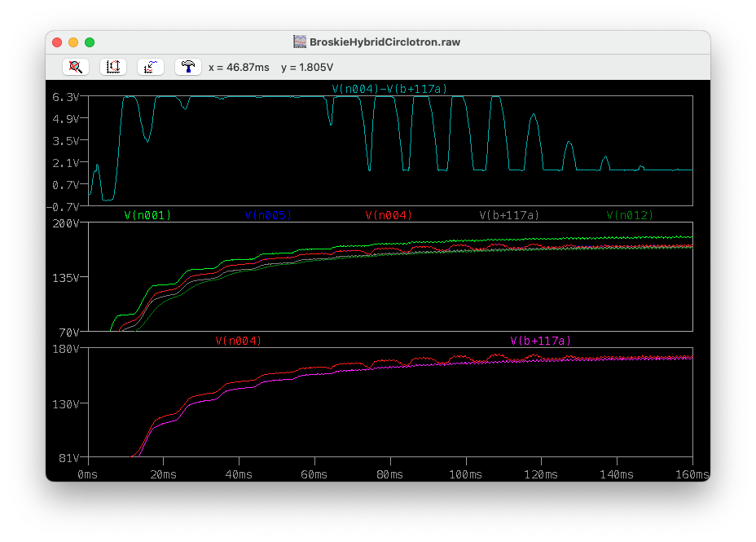This screenshot has height=542, width=756.
Task: Maximize the window with the green button
Action: (90, 42)
